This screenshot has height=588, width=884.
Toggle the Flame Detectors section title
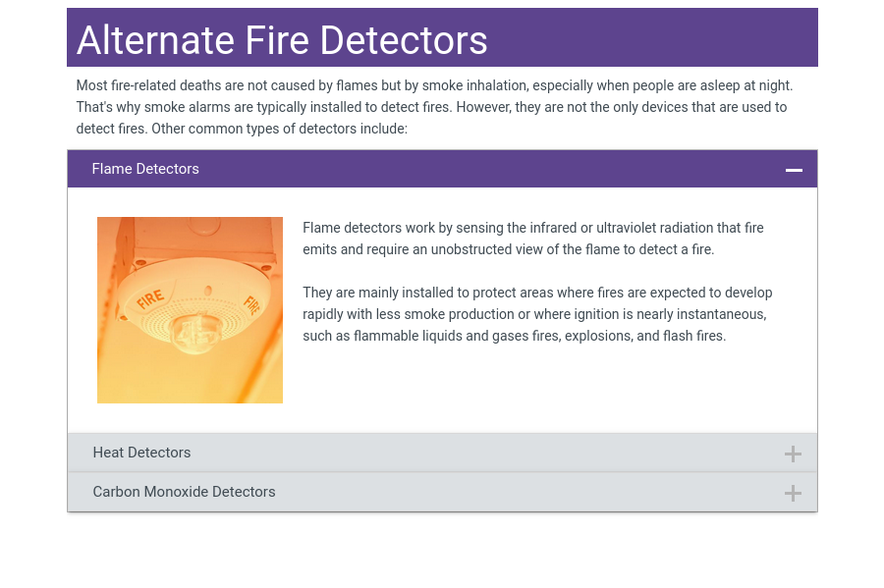coord(145,169)
